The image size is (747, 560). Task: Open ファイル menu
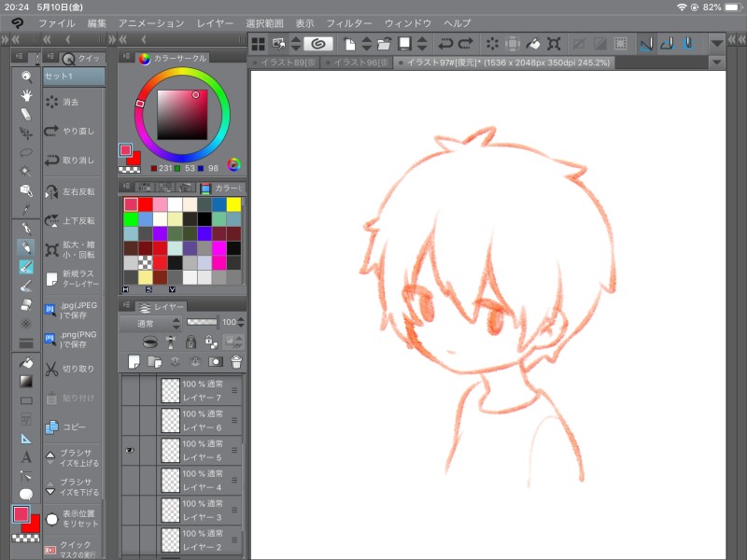pos(56,22)
